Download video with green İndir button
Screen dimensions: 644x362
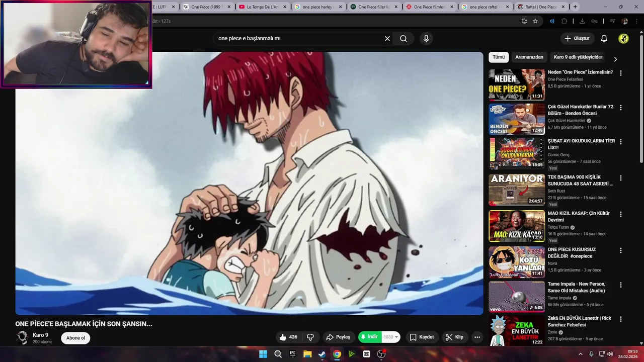[x=369, y=337]
